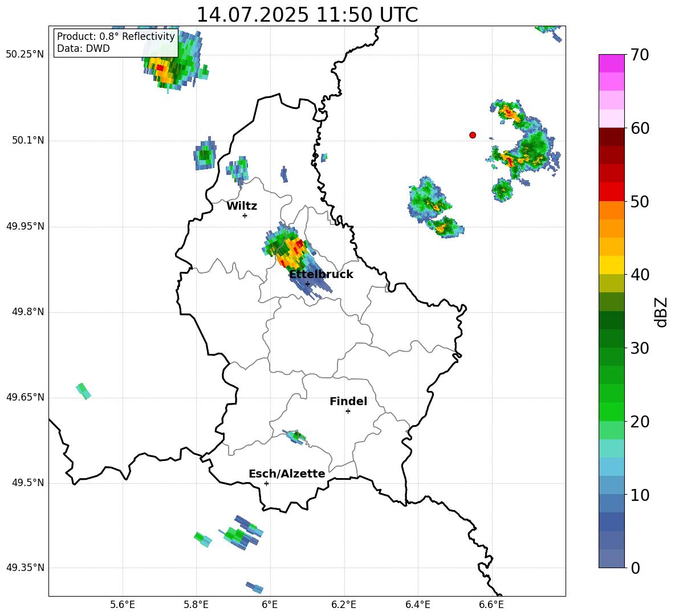Click the Esch/Alzette station cross marker

click(266, 483)
